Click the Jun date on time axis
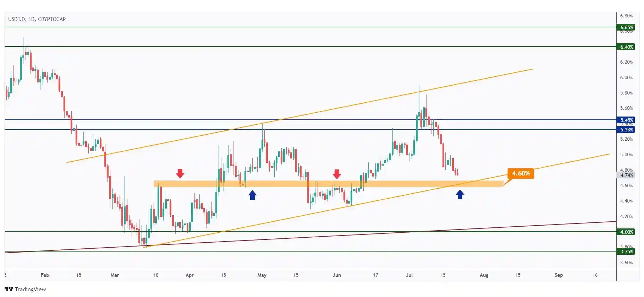This screenshot has height=297, width=644. pos(337,275)
